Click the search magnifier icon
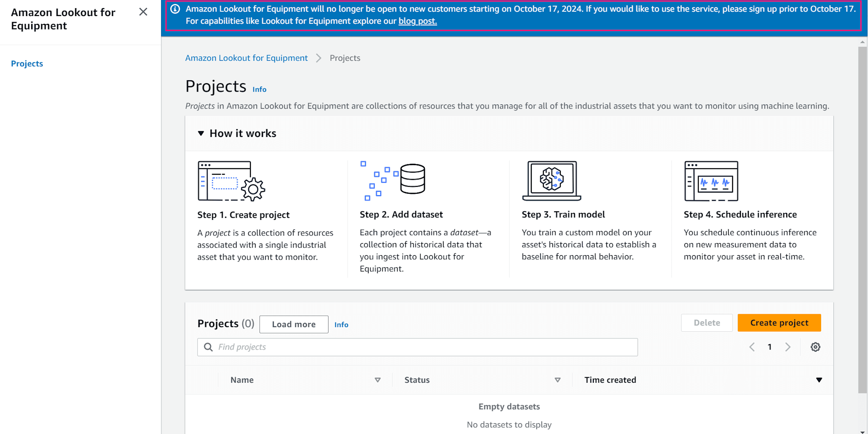This screenshot has width=868, height=434. click(208, 347)
